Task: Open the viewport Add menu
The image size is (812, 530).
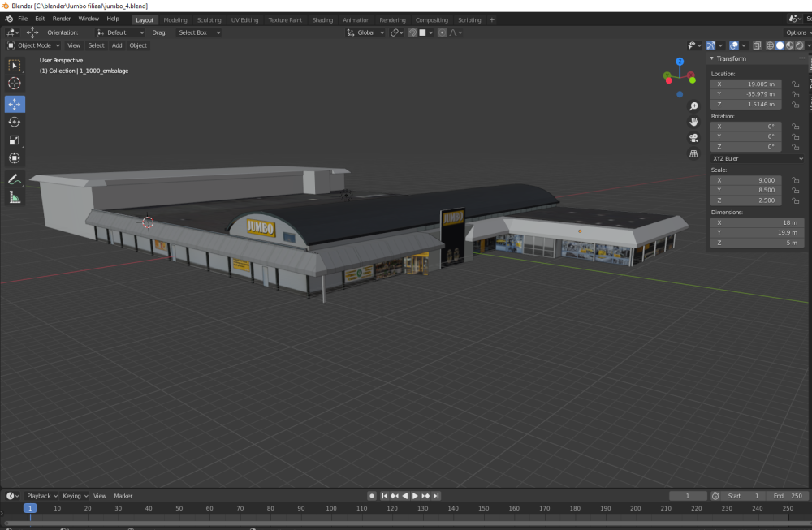Action: [x=117, y=45]
